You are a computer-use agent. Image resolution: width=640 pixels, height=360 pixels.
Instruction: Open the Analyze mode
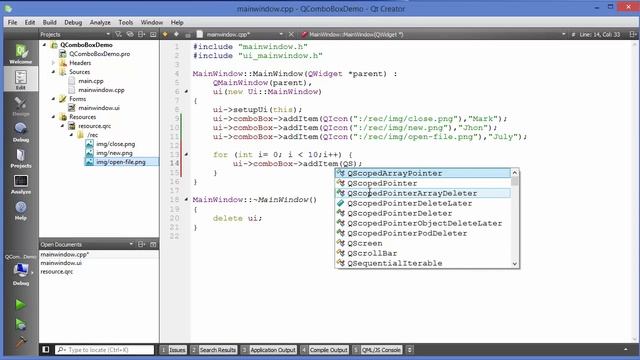point(21,184)
